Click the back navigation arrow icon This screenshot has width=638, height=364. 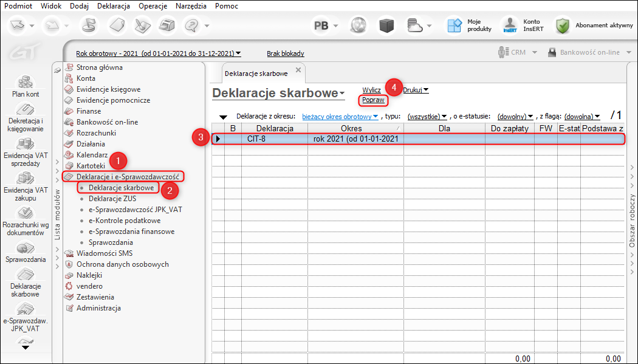[18, 25]
